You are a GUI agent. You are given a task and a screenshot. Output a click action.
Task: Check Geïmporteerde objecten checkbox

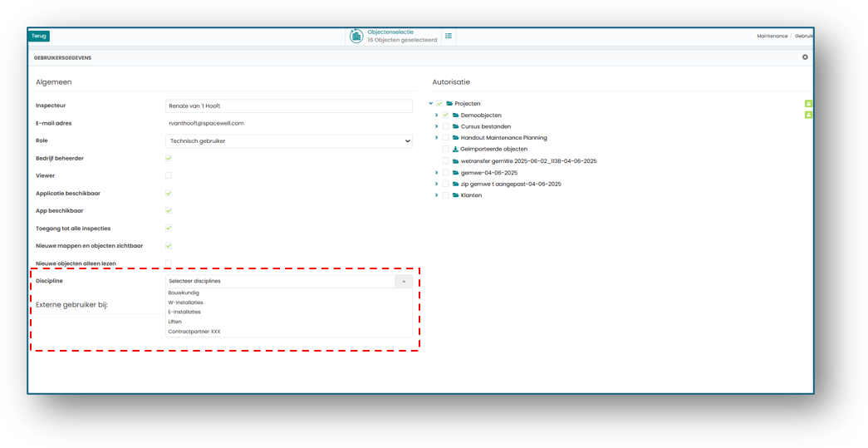[445, 149]
